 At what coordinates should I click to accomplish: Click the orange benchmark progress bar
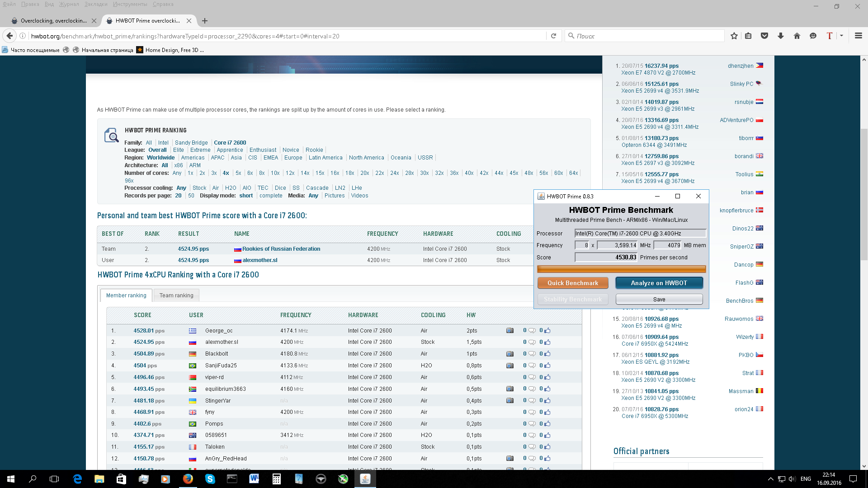click(x=621, y=269)
